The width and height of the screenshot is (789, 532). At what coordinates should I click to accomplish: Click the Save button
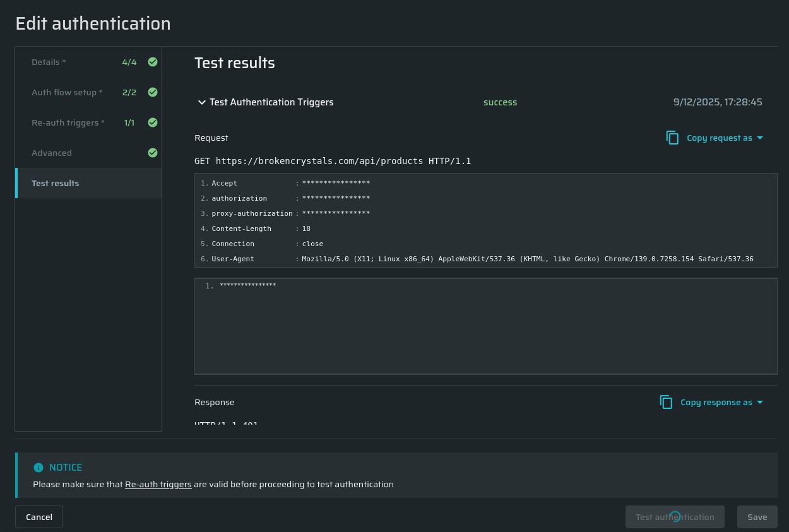pos(757,517)
